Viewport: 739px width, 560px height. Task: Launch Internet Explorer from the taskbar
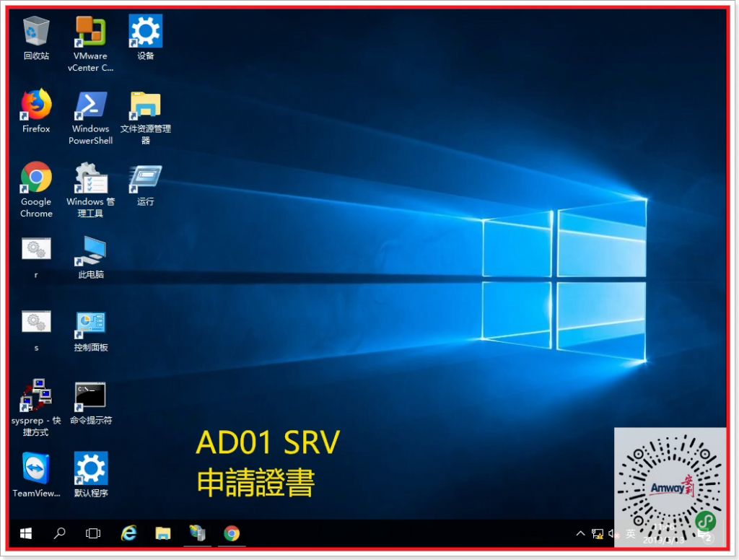tap(129, 533)
